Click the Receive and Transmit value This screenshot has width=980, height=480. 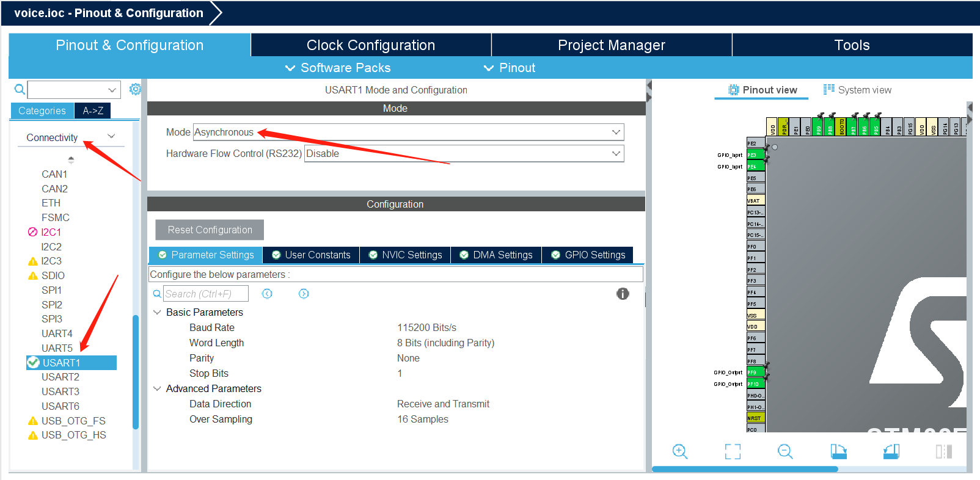[x=443, y=404]
